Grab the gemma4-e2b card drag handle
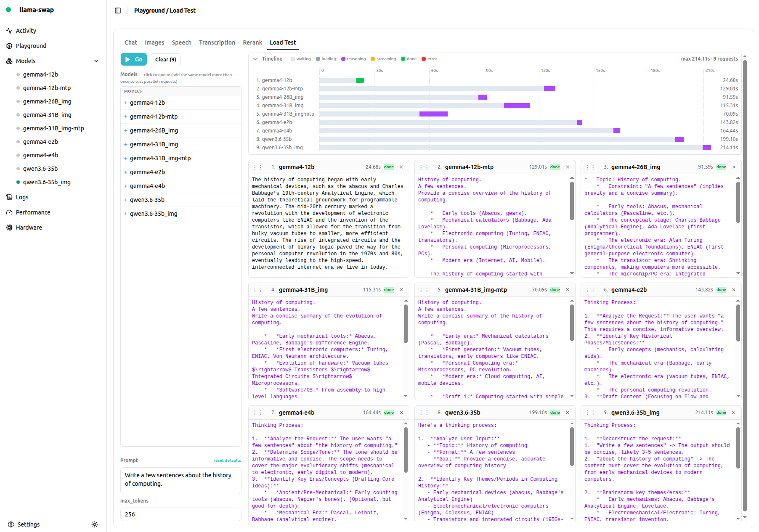The image size is (759, 532). click(x=590, y=290)
